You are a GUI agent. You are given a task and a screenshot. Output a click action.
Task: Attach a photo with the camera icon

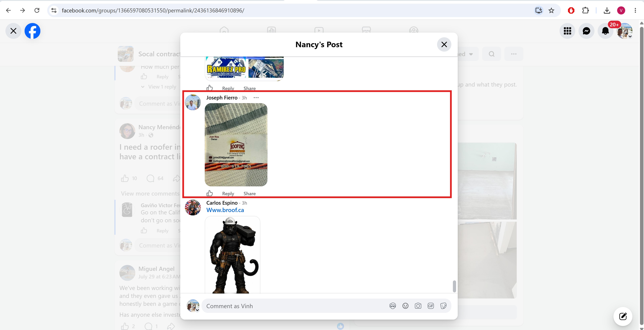tap(418, 306)
